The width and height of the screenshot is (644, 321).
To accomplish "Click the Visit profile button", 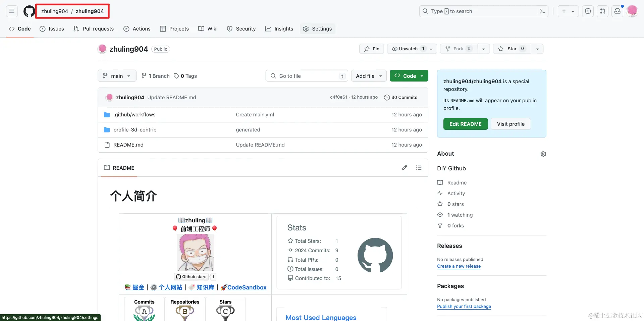I will pyautogui.click(x=511, y=124).
